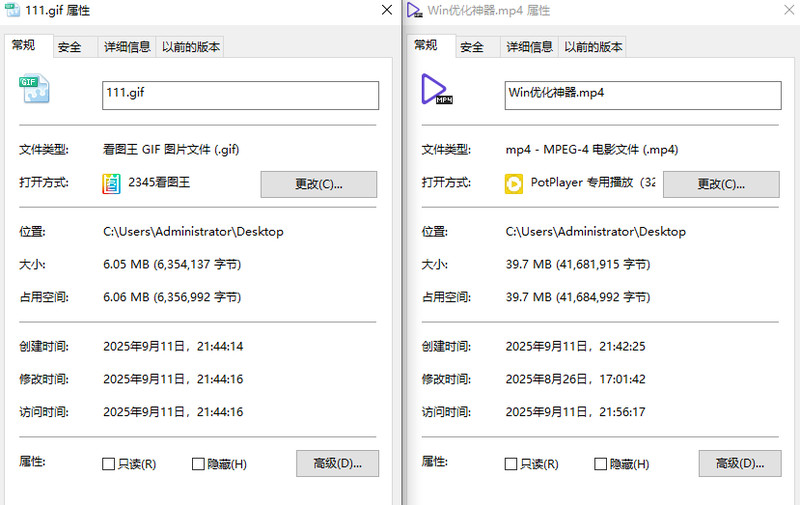Click modified time value in 111.gif properties
800x505 pixels.
pyautogui.click(x=173, y=379)
